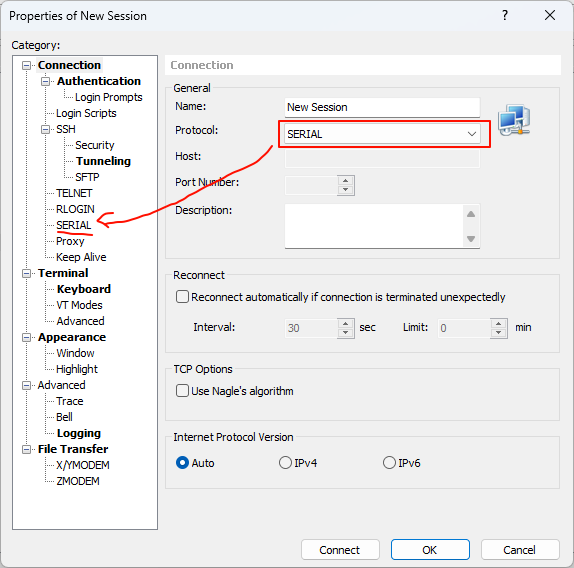
Task: Select X/YMODEM tree item
Action: coord(83,466)
